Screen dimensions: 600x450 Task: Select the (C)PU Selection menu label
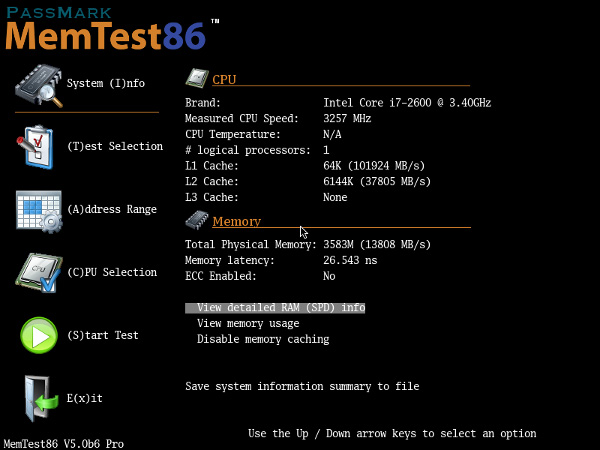coord(112,272)
